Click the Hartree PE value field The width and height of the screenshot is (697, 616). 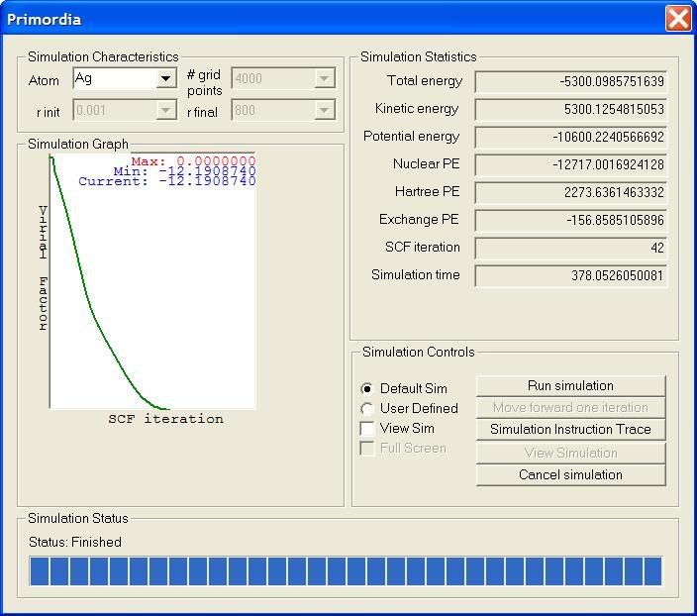coord(570,192)
